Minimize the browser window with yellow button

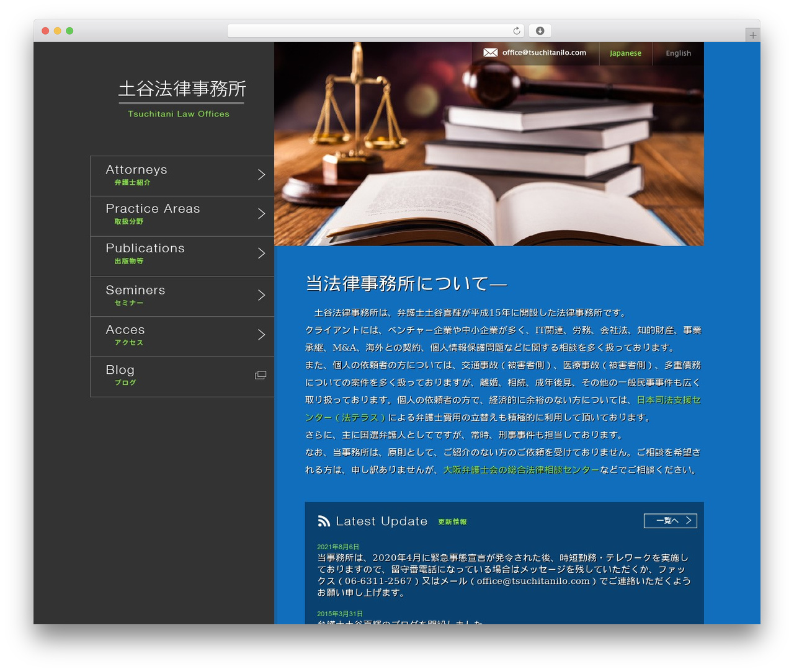tap(57, 31)
